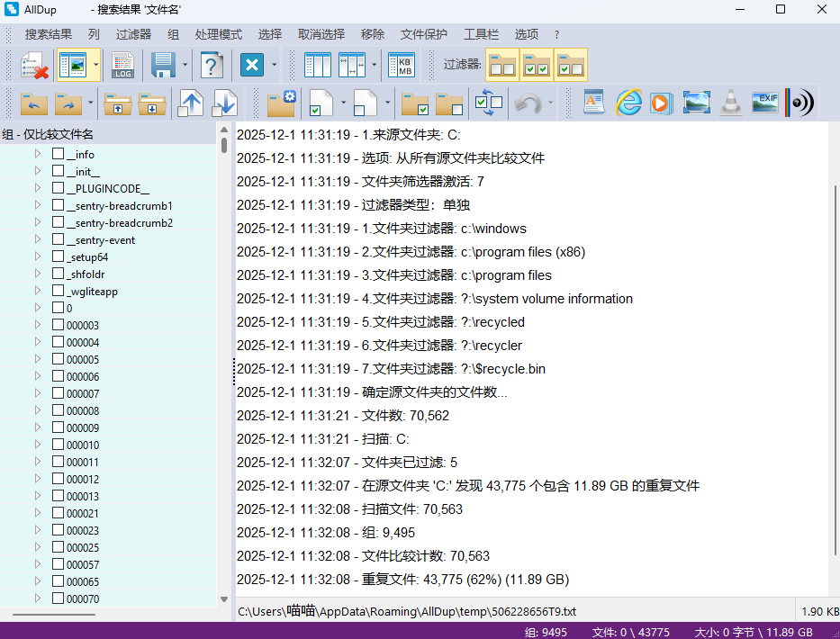Viewport: 840px width, 639px height.
Task: Tick the checkbox beside _setup64
Action: pyautogui.click(x=59, y=256)
